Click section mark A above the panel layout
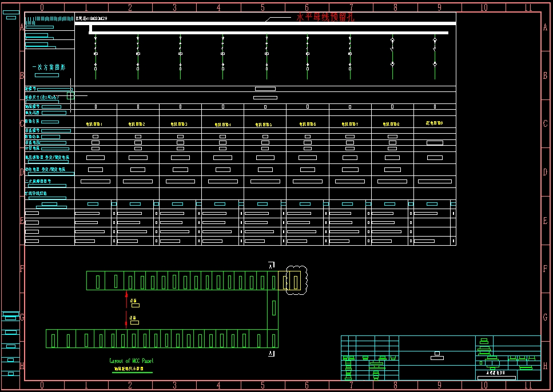The width and height of the screenshot is (553, 392). pyautogui.click(x=271, y=265)
